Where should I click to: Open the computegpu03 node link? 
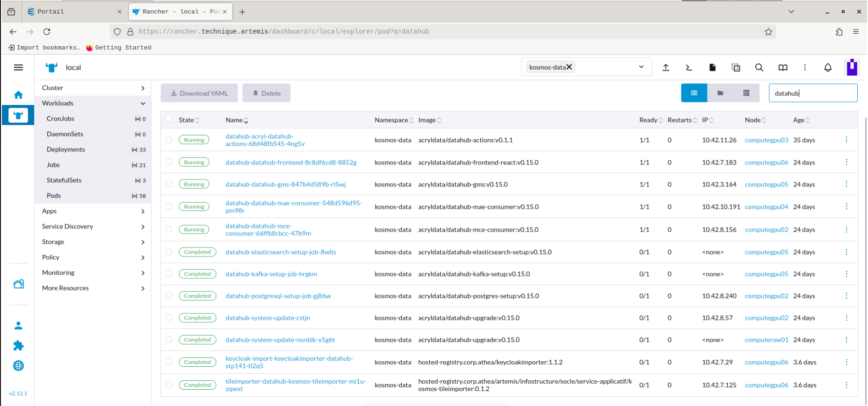tap(767, 140)
